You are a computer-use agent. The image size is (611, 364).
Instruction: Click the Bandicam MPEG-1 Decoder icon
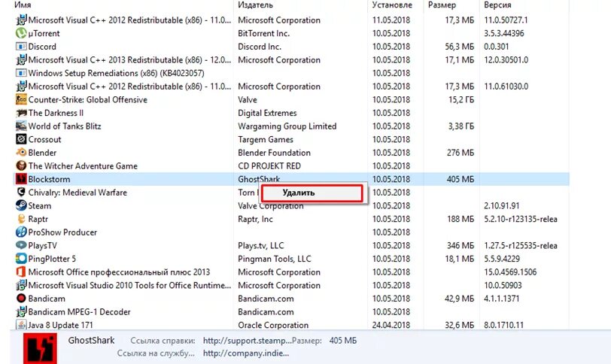coord(21,312)
